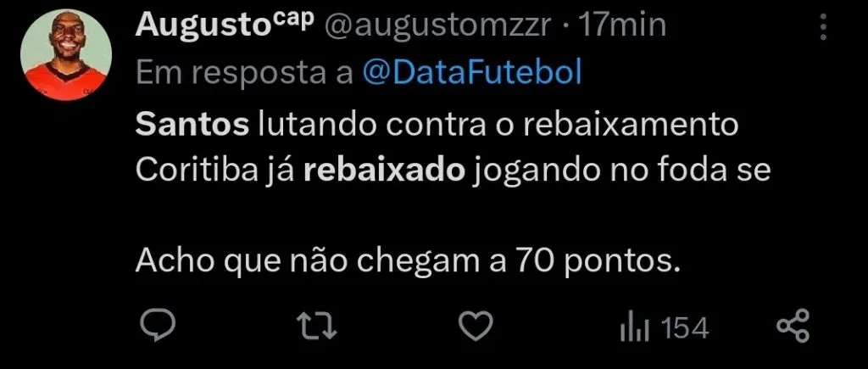Open Augusto's profile picture
Screen dimensions: 868x369
tap(66, 55)
